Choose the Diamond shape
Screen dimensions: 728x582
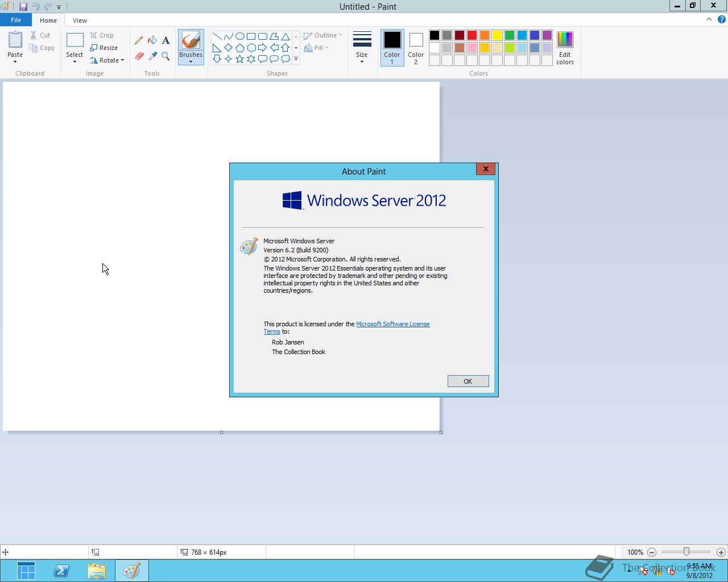(x=228, y=48)
